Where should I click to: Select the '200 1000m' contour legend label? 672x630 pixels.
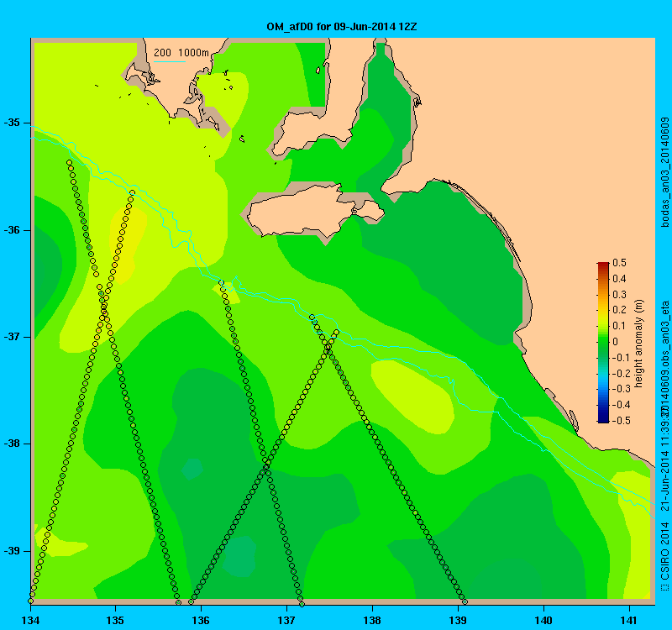181,53
